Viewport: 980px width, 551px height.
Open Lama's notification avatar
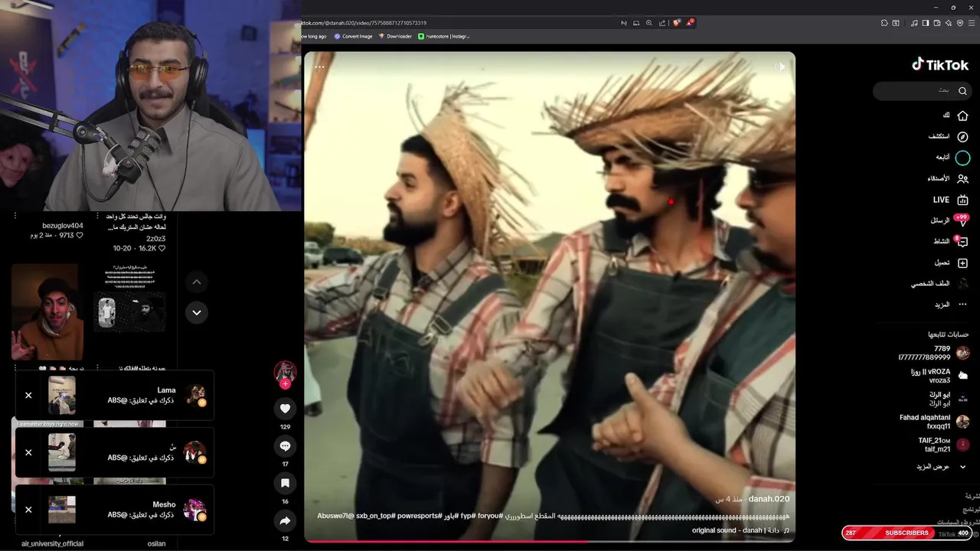pyautogui.click(x=194, y=396)
